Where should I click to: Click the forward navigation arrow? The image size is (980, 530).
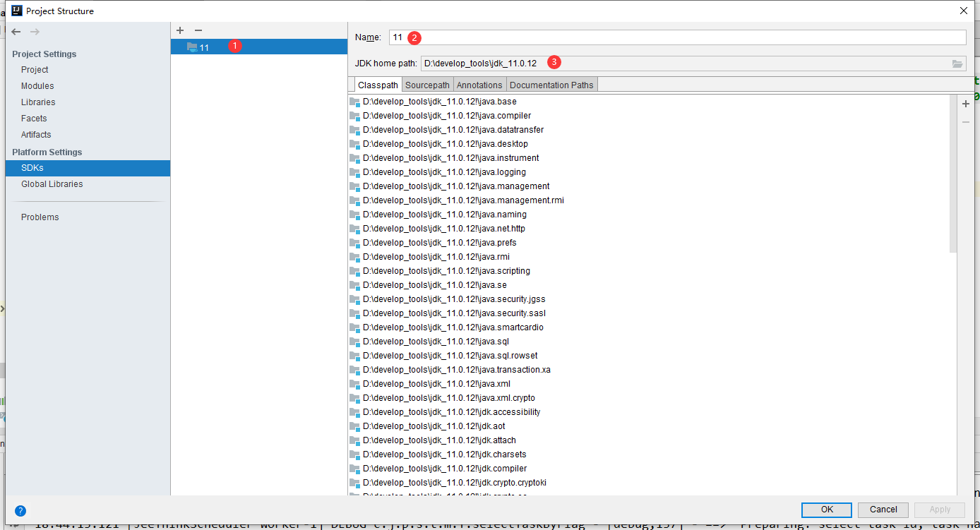coord(35,32)
